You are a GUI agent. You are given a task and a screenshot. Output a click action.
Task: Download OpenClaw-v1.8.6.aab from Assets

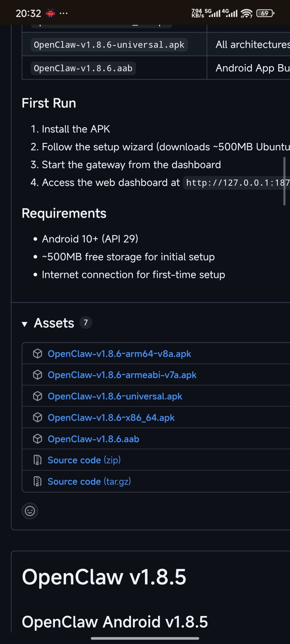93,439
